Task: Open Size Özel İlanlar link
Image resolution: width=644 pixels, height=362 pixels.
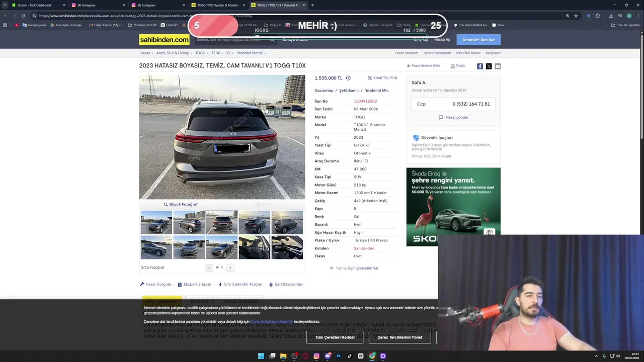Action: 468,53
